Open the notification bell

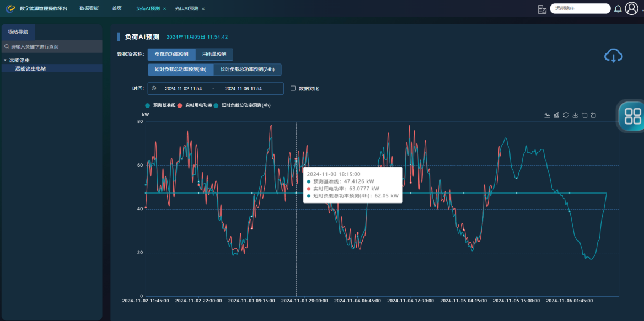tap(618, 9)
